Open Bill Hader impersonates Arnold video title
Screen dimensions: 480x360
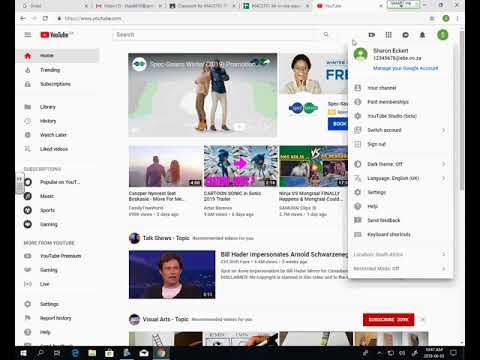[284, 254]
